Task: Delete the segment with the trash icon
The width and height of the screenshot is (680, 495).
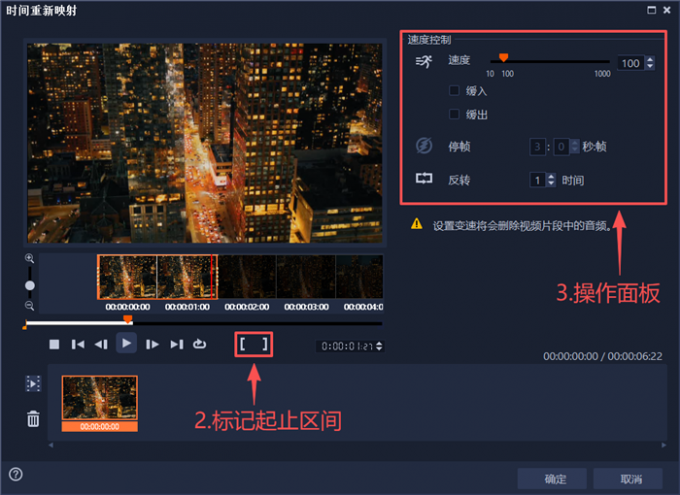Action: [33, 419]
